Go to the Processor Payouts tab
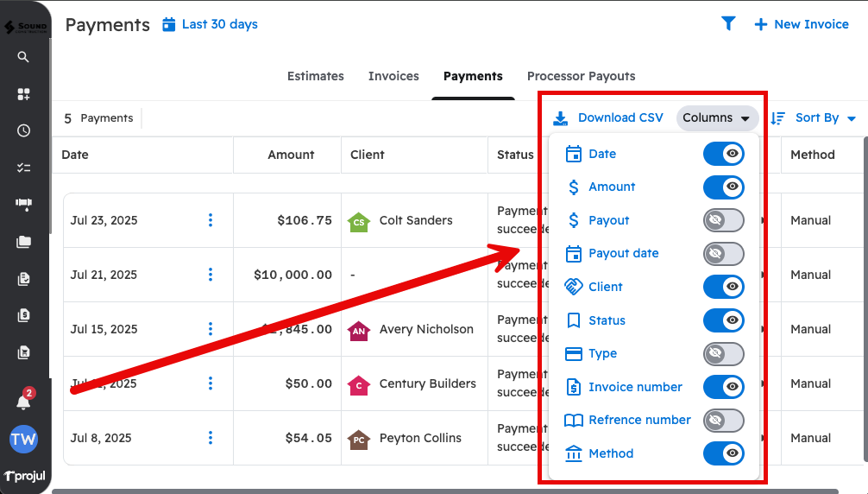 pyautogui.click(x=581, y=76)
